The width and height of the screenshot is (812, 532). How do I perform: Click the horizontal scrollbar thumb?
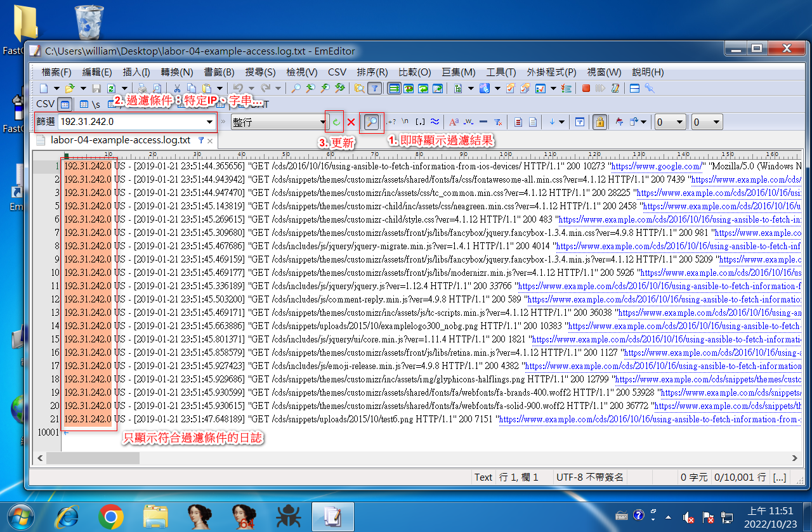click(x=93, y=458)
